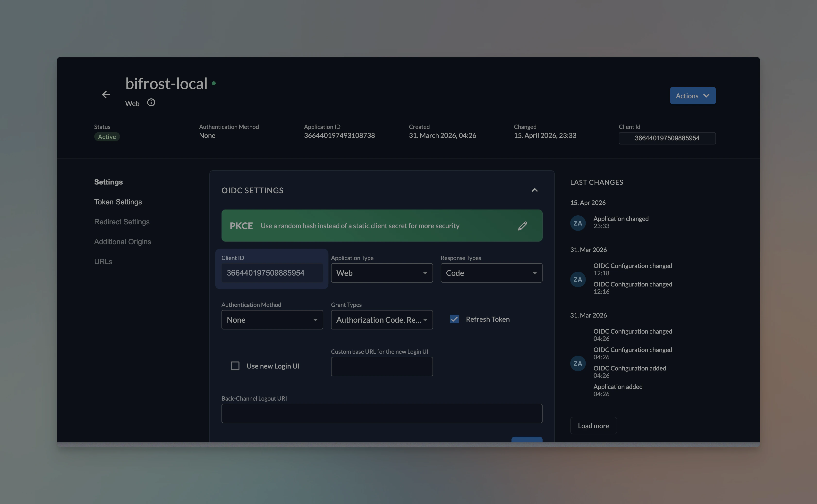Open Additional Origins in sidebar
Image resolution: width=817 pixels, height=504 pixels.
coord(122,242)
